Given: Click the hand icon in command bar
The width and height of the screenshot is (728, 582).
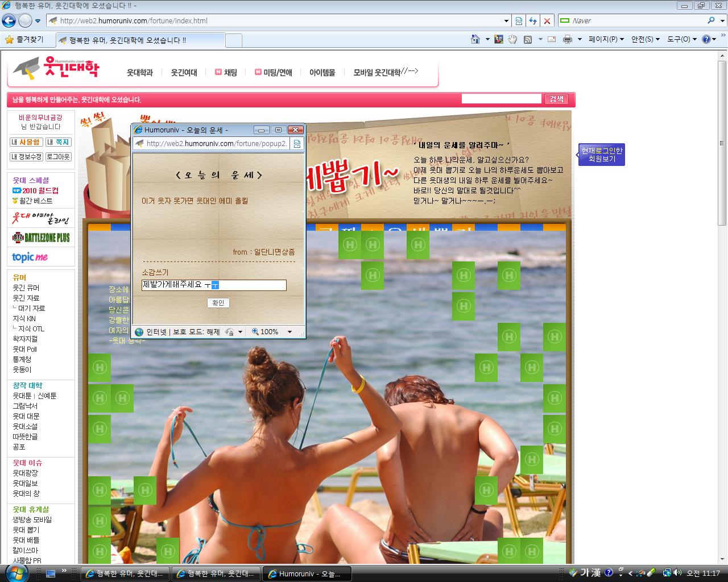Looking at the screenshot, I should 512,39.
